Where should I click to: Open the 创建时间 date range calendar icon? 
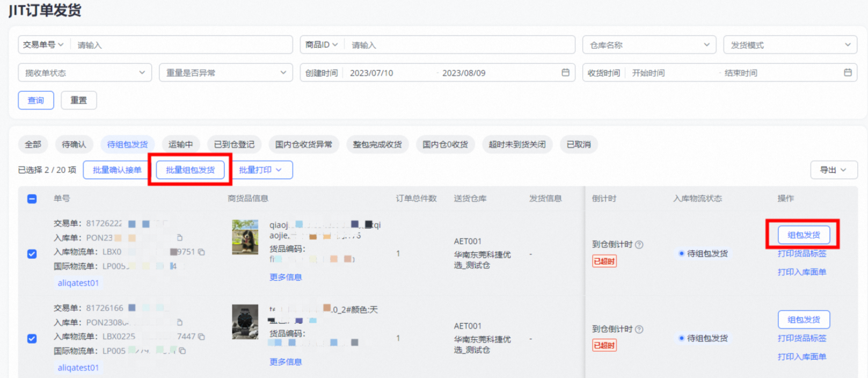coord(565,72)
